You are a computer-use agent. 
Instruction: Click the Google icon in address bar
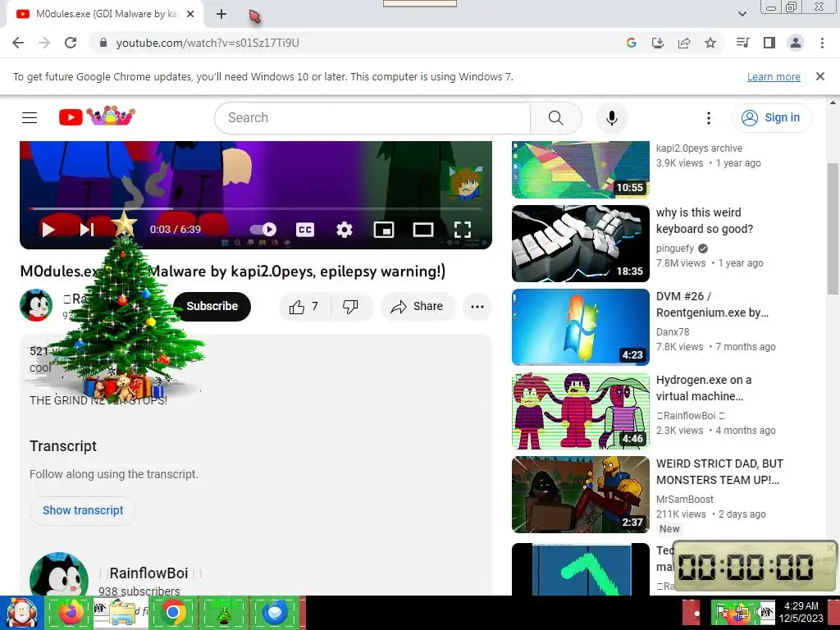point(632,43)
